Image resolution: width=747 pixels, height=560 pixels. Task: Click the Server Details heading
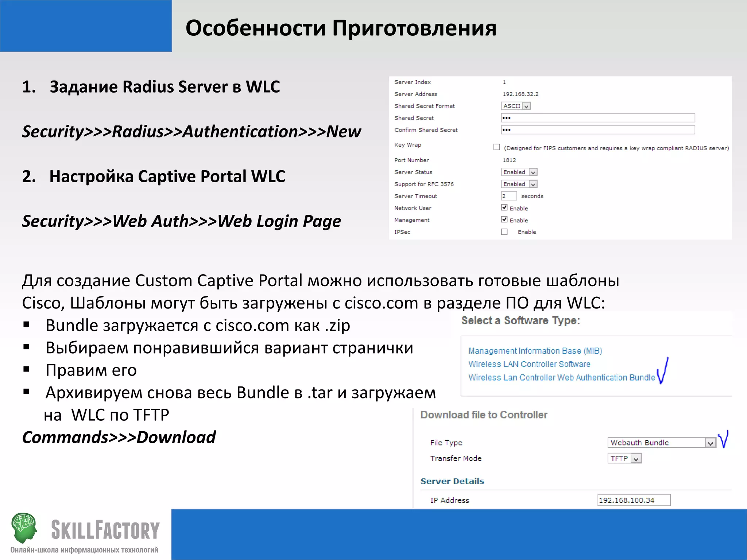(x=452, y=481)
